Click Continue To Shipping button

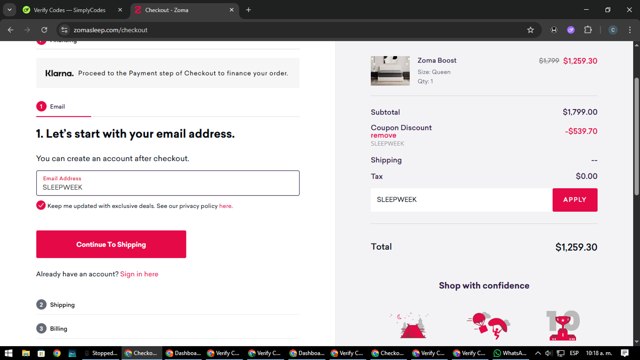coord(111,244)
